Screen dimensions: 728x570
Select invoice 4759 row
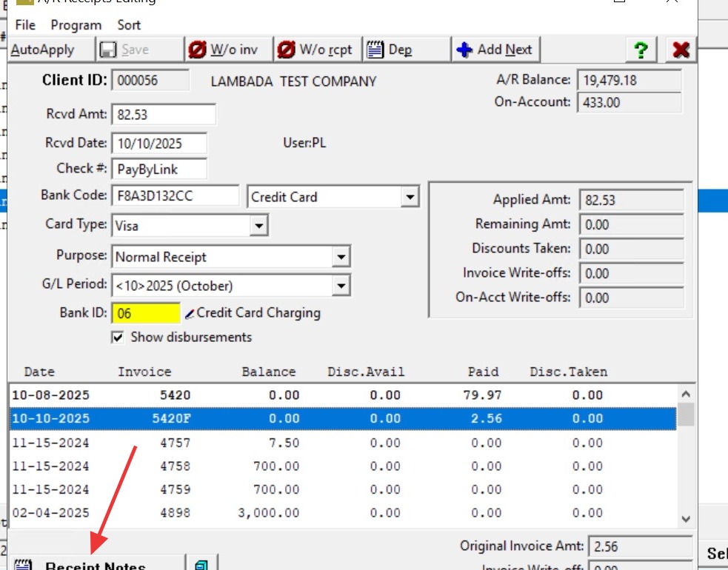[x=343, y=489]
